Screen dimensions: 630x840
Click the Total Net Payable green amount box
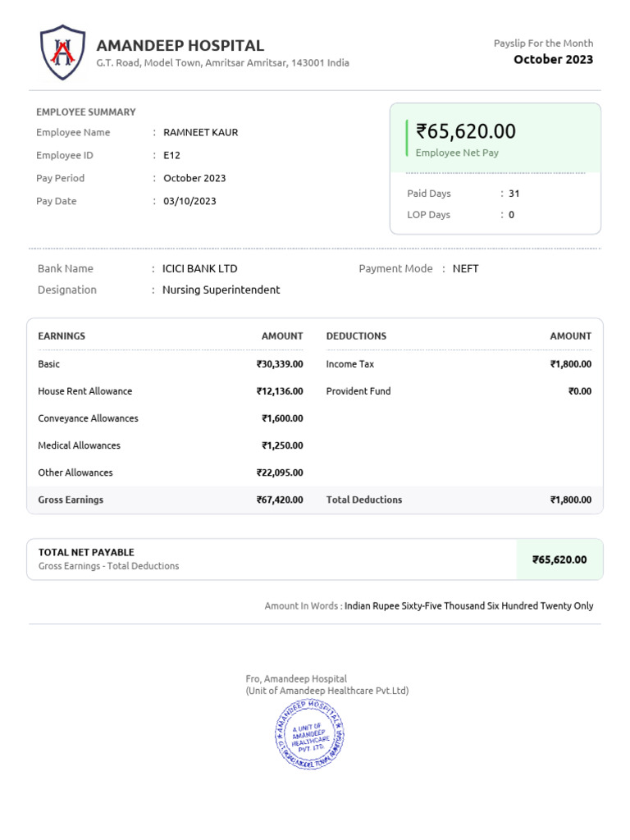coord(559,559)
